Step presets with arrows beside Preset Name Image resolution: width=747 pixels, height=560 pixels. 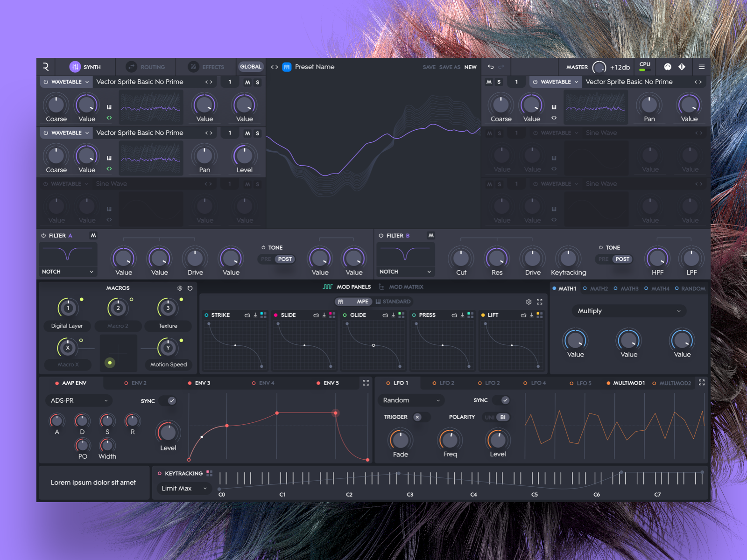(275, 67)
